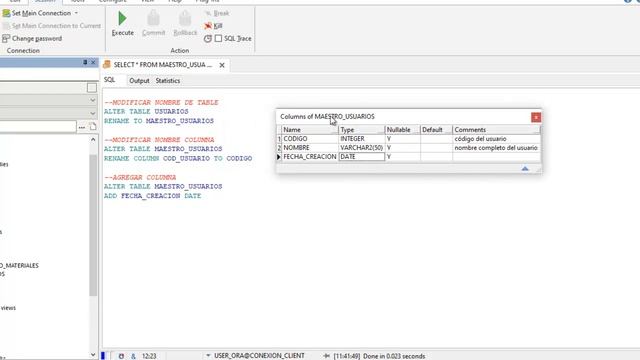Click the --AGREGAR COLUMNA comment line
This screenshot has width=640, height=360.
coord(140,178)
